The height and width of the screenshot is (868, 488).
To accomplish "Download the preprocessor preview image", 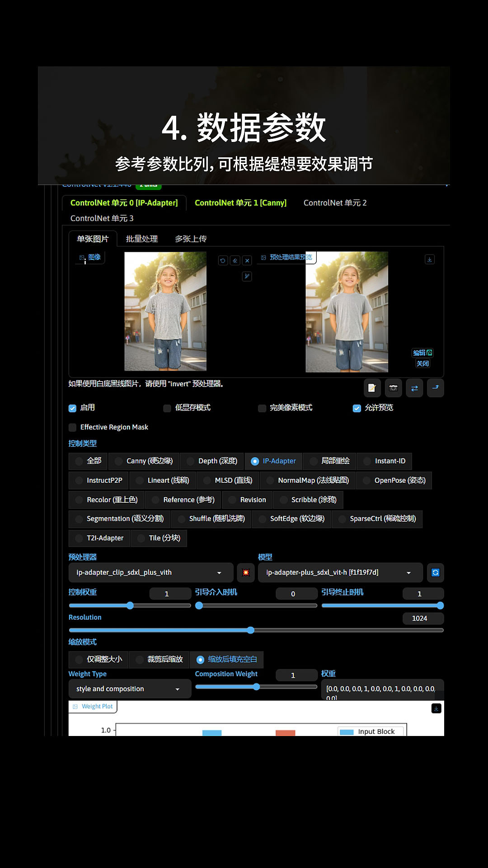I will [x=430, y=259].
